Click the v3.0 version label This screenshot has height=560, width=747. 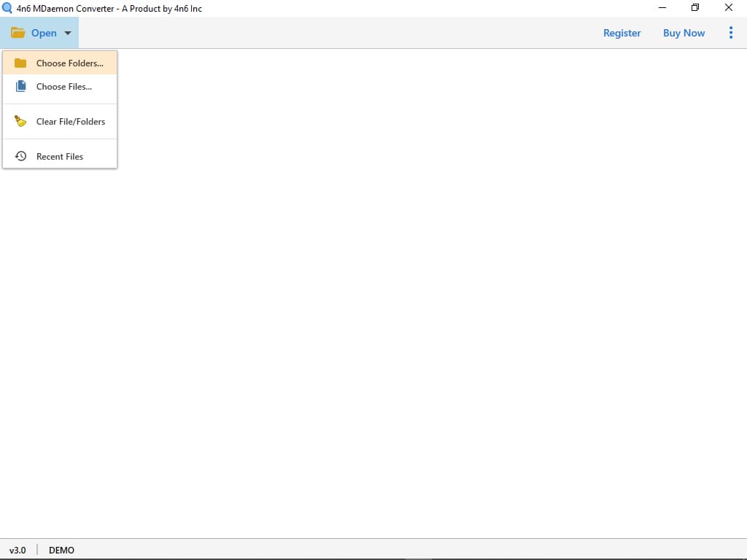coord(18,550)
